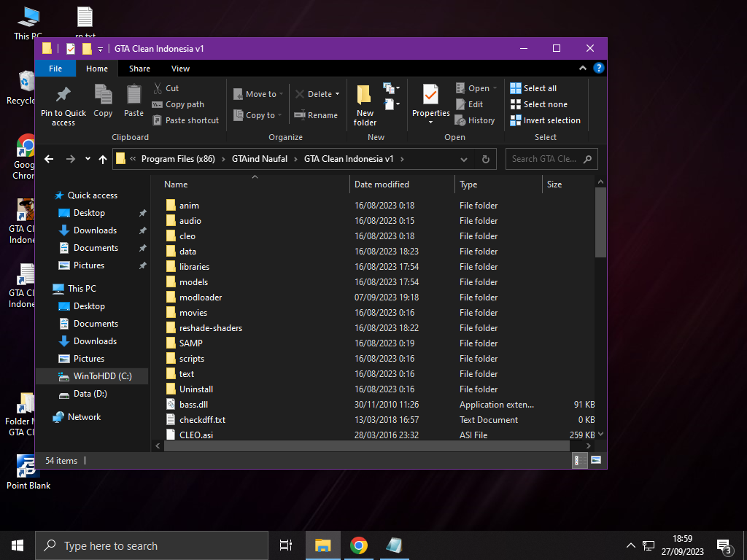The image size is (747, 560).
Task: Click the vertical scrollbar in file list
Action: (x=600, y=222)
